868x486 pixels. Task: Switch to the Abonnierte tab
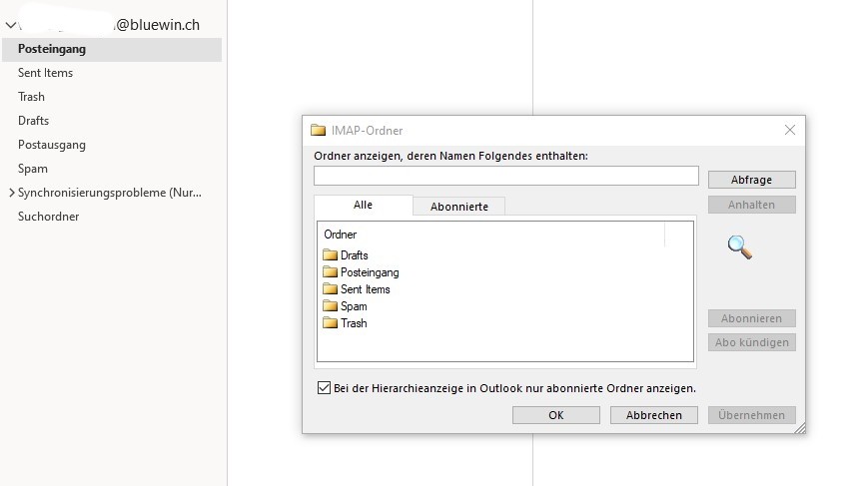click(x=458, y=207)
